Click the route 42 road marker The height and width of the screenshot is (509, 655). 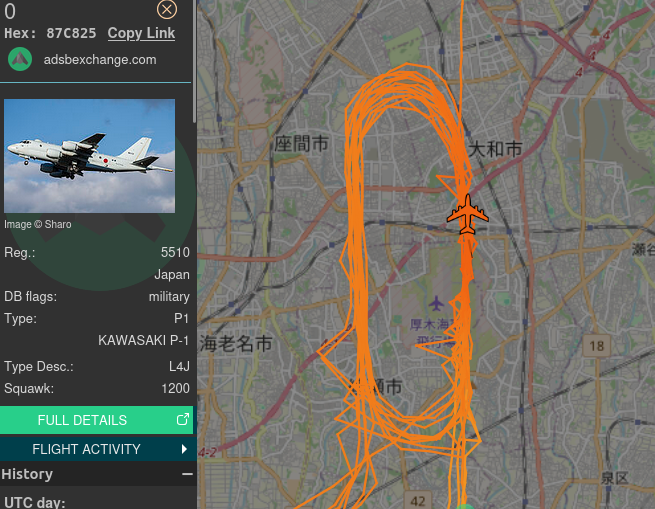[x=418, y=500]
